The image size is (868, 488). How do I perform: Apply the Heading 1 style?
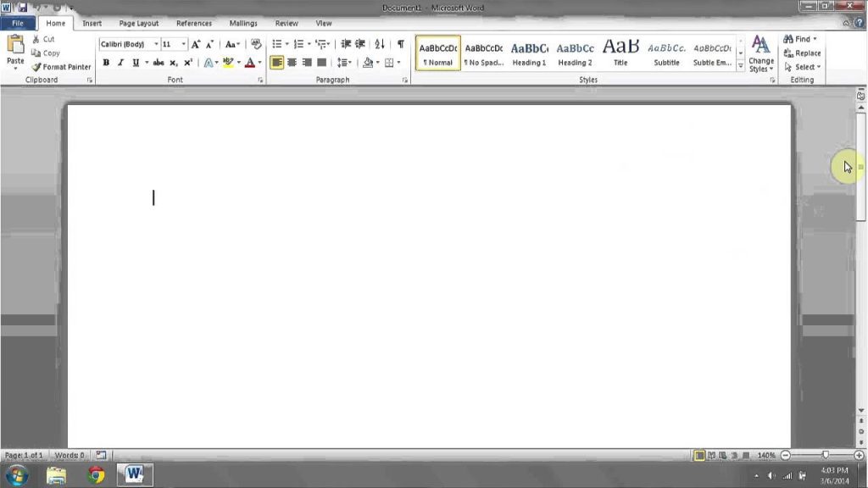529,53
